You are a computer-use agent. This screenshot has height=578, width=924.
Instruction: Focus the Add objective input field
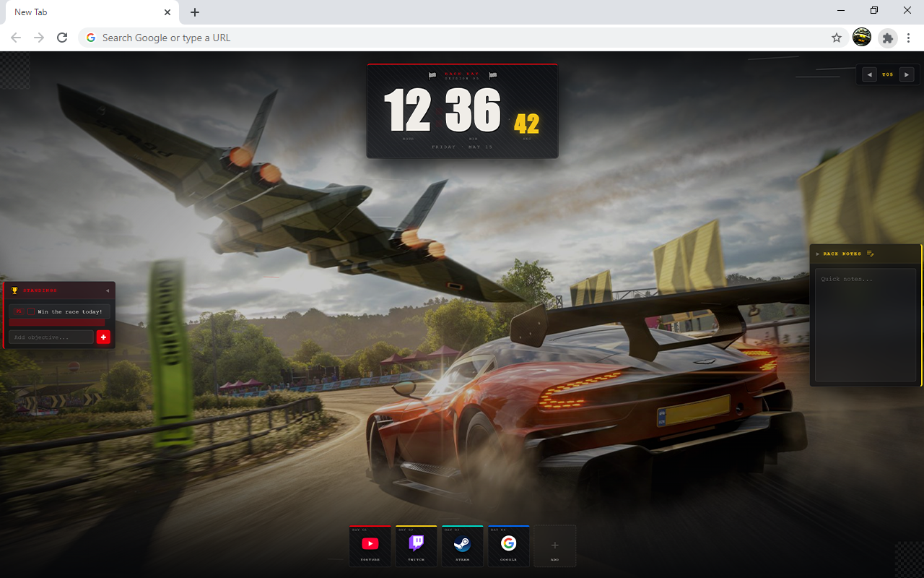pyautogui.click(x=51, y=337)
